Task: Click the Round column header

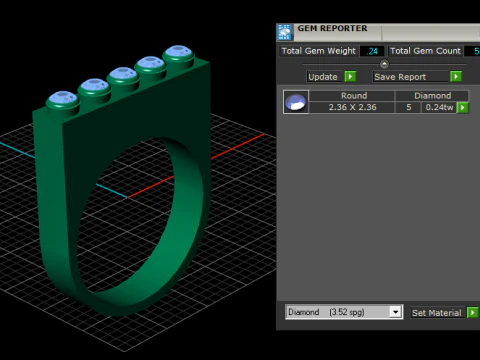Action: pos(352,96)
